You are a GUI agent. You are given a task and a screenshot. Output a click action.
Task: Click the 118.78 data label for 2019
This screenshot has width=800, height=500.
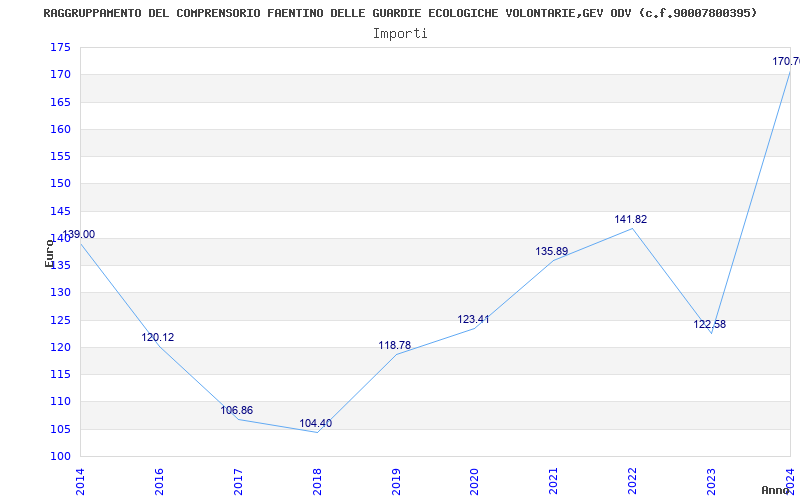(394, 346)
